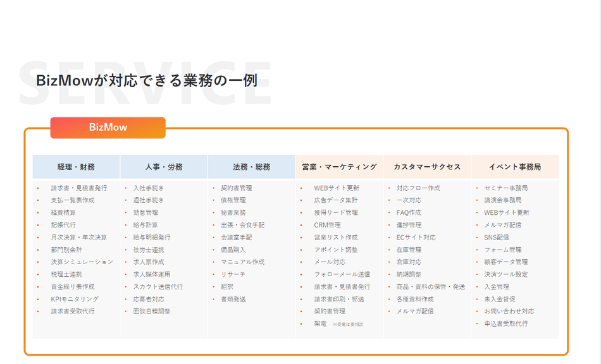The image size is (601, 364).
Task: Click the 記帳代行 item
Action: [63, 225]
